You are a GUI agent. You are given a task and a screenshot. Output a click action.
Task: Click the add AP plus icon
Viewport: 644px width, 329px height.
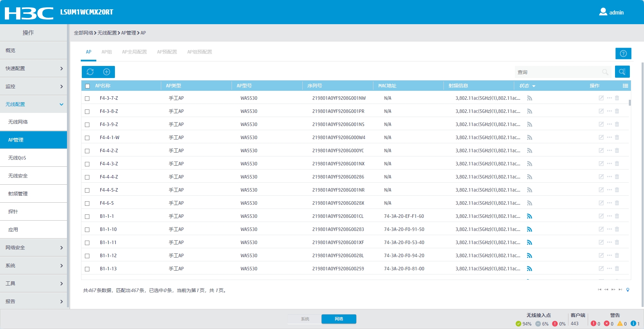107,72
